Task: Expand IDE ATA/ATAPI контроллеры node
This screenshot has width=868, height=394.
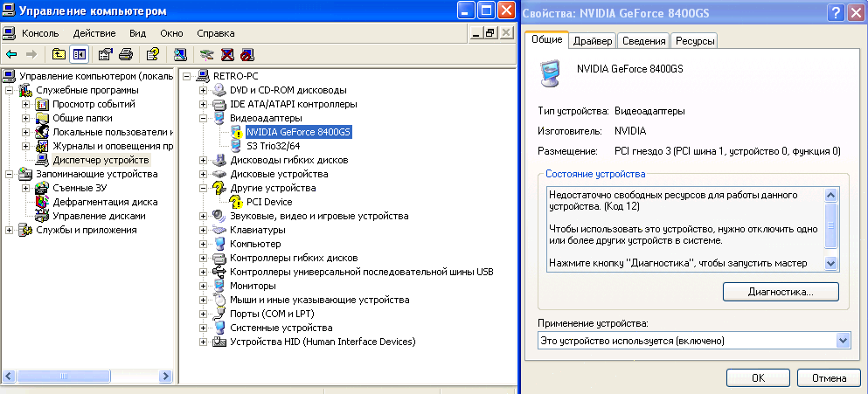Action: tap(203, 104)
